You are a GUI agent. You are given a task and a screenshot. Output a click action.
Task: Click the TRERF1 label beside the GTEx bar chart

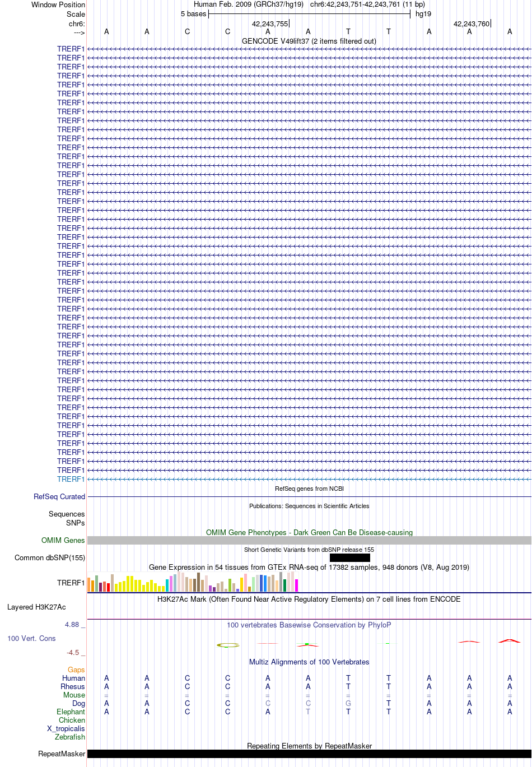71,583
